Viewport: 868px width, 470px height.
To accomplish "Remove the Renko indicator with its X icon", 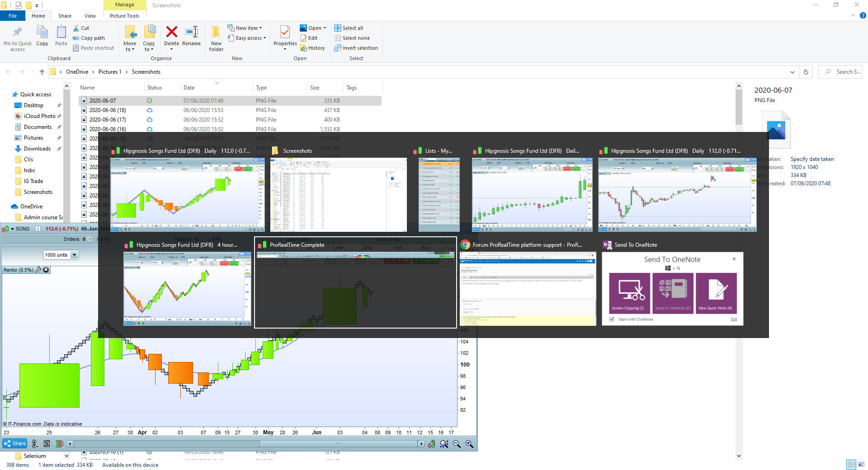I will point(46,270).
